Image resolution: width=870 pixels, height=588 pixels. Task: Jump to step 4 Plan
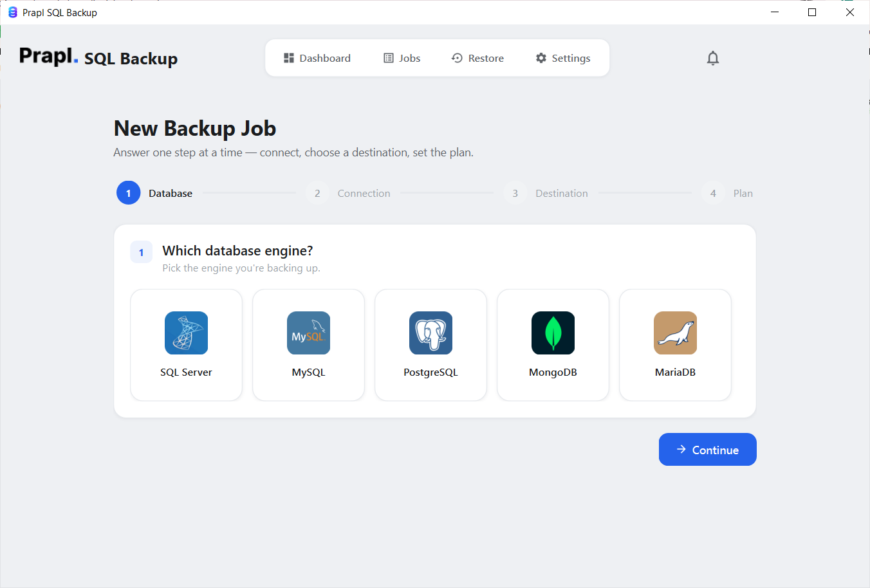tap(727, 193)
